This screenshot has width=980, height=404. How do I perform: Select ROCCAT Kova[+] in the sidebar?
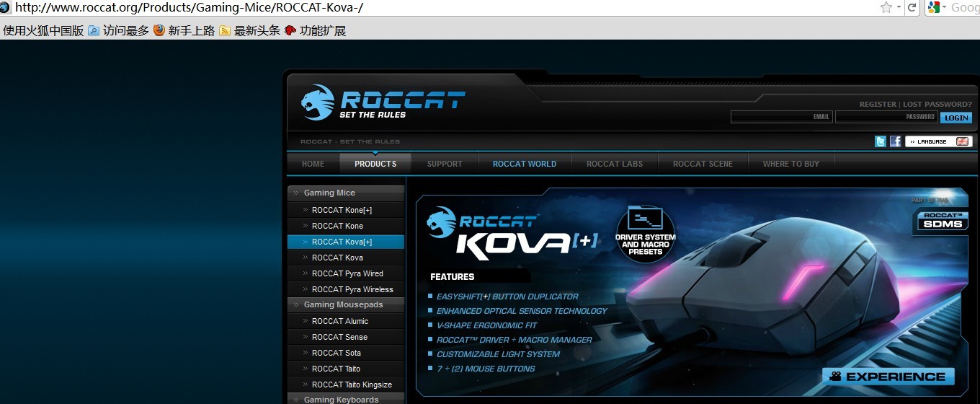tap(346, 242)
